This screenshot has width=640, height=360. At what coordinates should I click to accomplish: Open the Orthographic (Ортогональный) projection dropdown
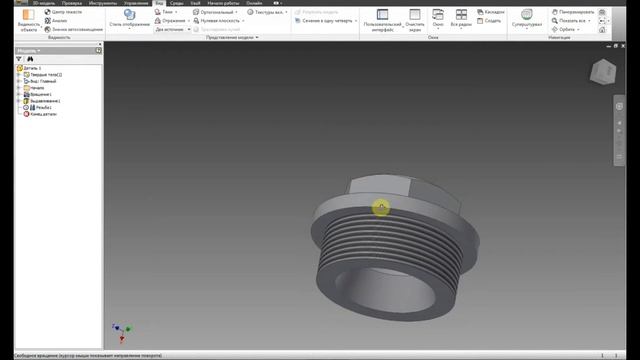pyautogui.click(x=215, y=12)
